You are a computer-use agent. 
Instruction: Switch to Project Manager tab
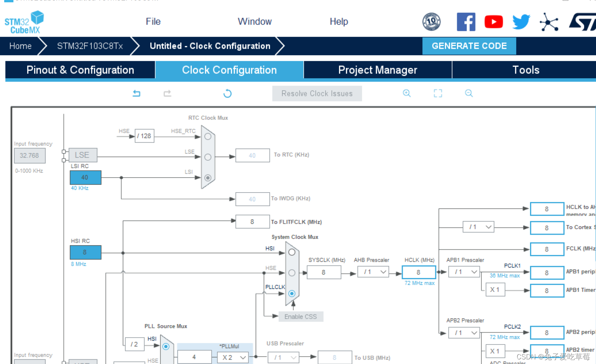378,70
